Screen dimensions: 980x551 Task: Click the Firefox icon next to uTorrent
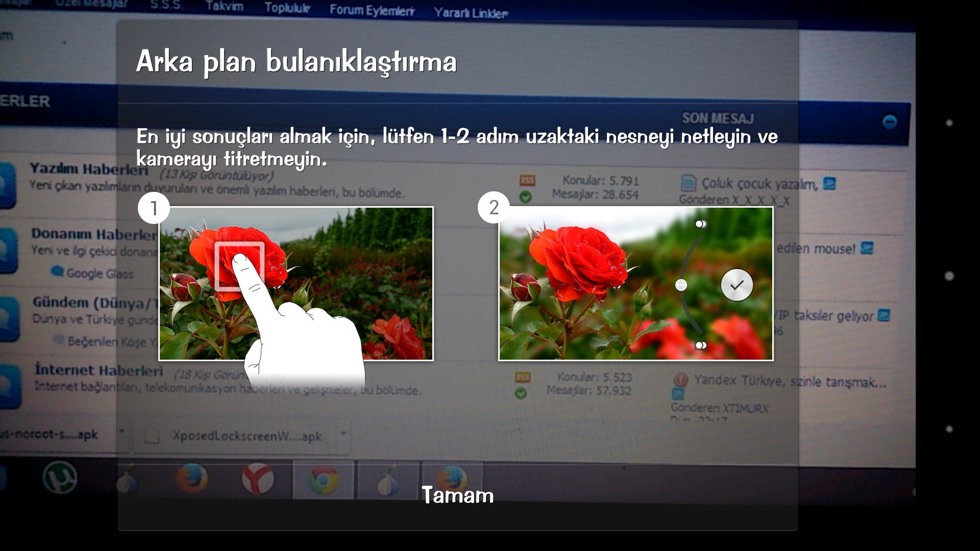(x=191, y=479)
